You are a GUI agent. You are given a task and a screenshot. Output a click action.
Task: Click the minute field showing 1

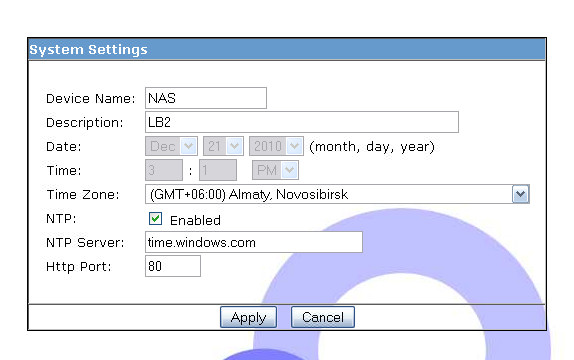point(218,170)
